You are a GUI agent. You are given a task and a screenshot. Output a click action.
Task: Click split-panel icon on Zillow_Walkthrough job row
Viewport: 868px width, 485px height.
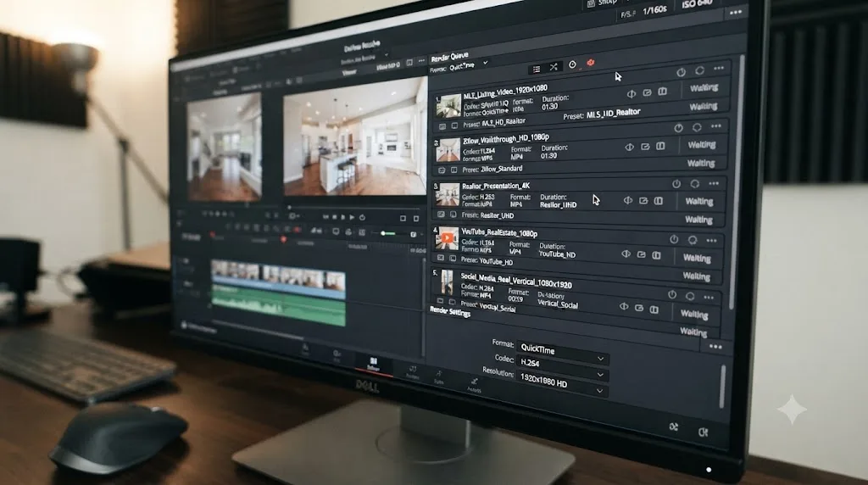(660, 146)
